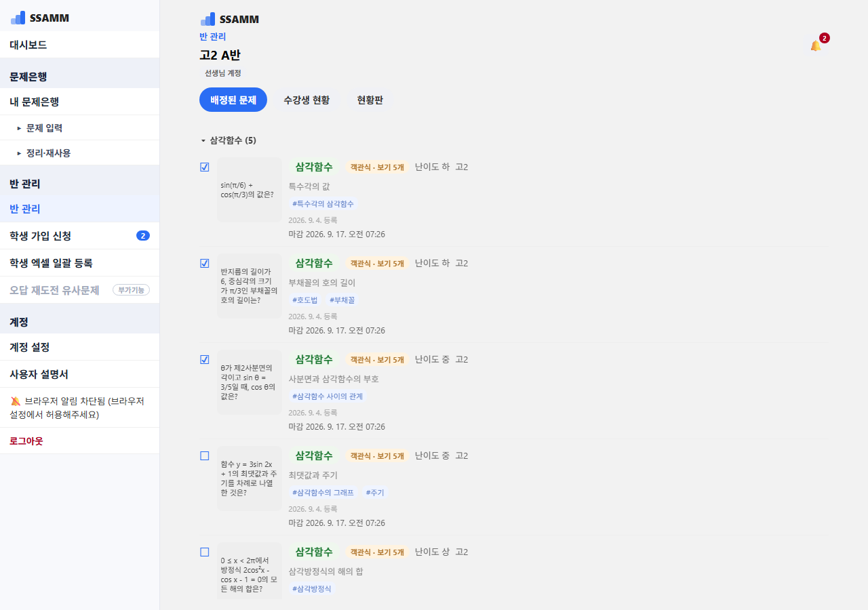Expand the 정리·재사용 submenu
The width and height of the screenshot is (868, 610).
(x=79, y=152)
